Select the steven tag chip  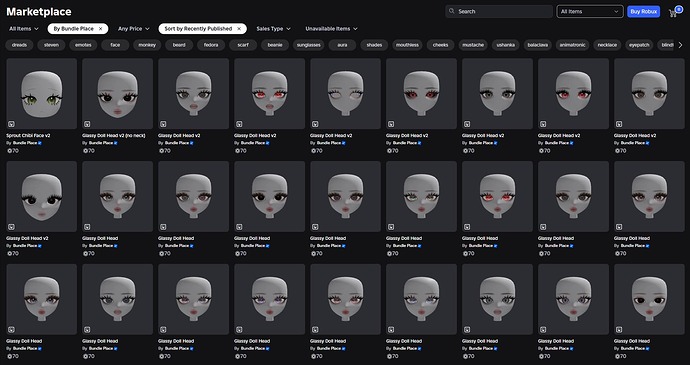click(51, 45)
